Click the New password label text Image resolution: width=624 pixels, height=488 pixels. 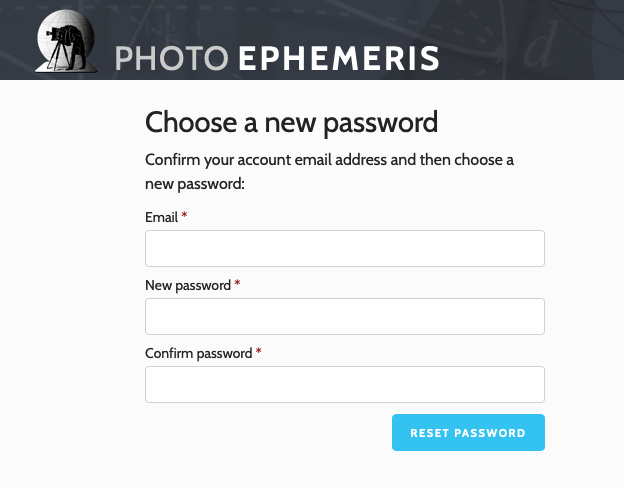coord(188,285)
